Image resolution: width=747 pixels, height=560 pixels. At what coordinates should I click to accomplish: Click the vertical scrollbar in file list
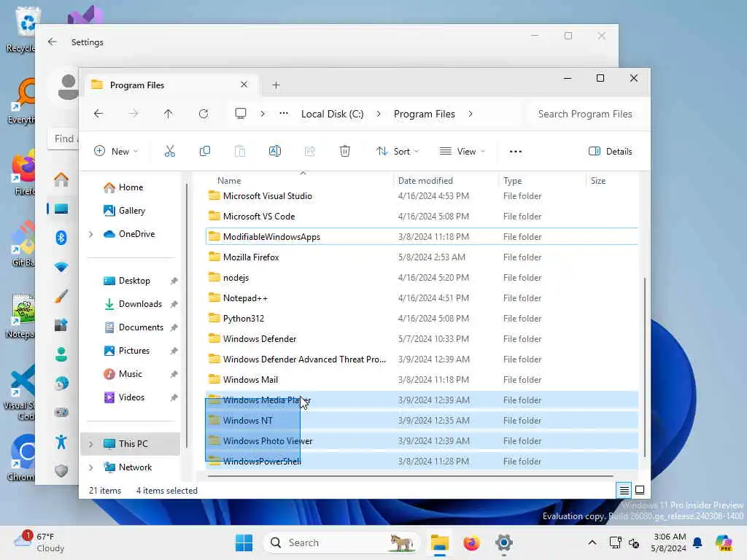(645, 367)
